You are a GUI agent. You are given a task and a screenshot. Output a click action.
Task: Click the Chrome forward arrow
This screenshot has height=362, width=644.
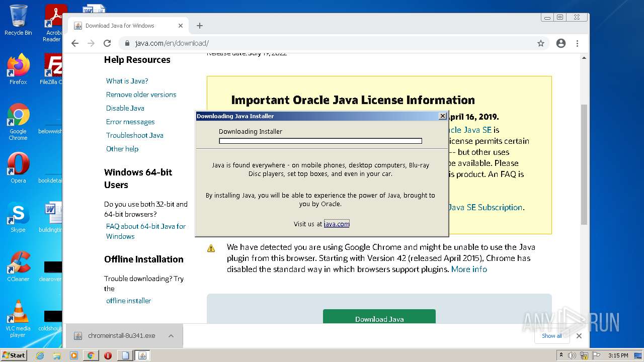[x=91, y=43]
